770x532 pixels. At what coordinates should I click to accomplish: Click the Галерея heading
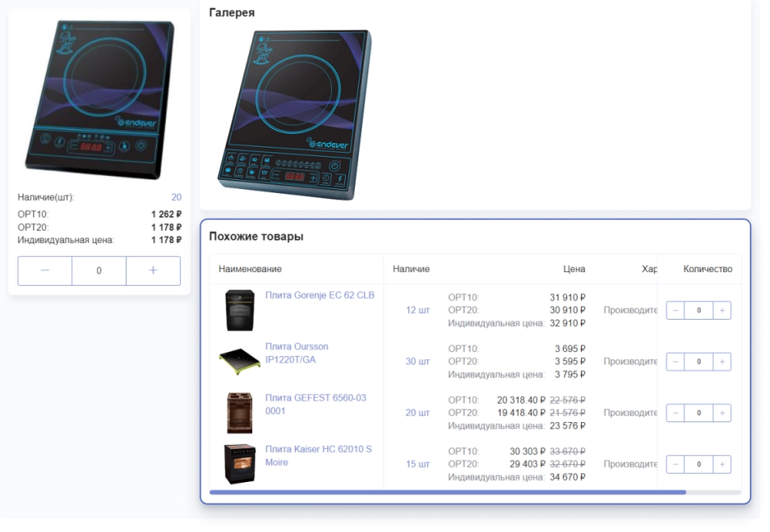(x=232, y=13)
